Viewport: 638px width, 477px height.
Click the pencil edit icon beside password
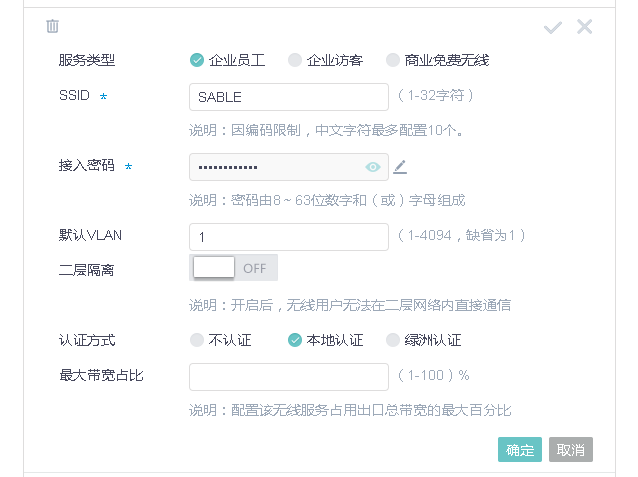pyautogui.click(x=400, y=167)
